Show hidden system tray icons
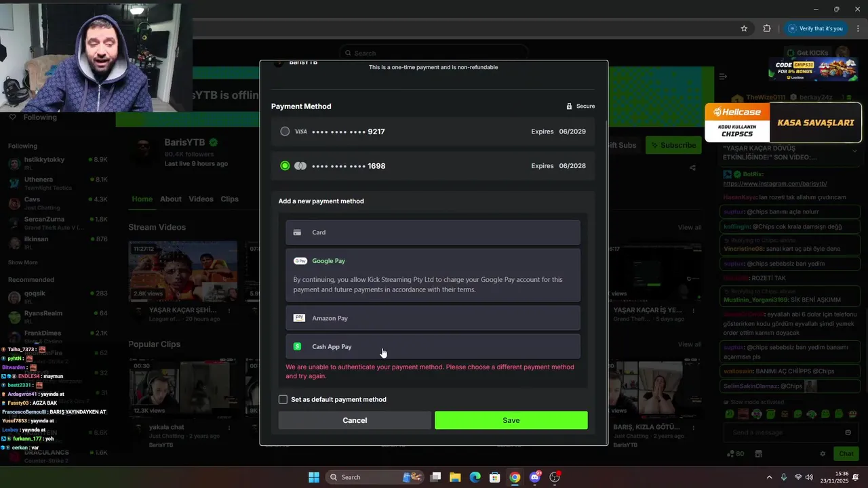 pos(769,477)
